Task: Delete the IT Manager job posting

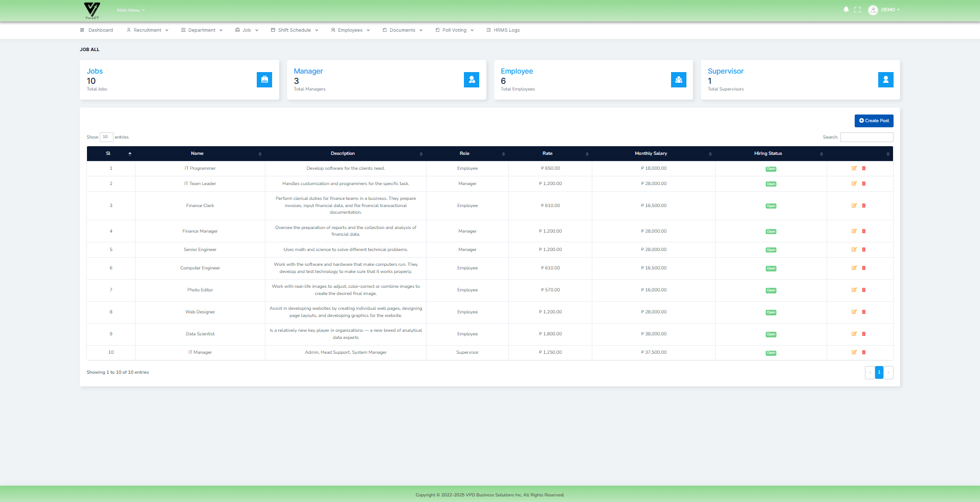Action: 864,352
